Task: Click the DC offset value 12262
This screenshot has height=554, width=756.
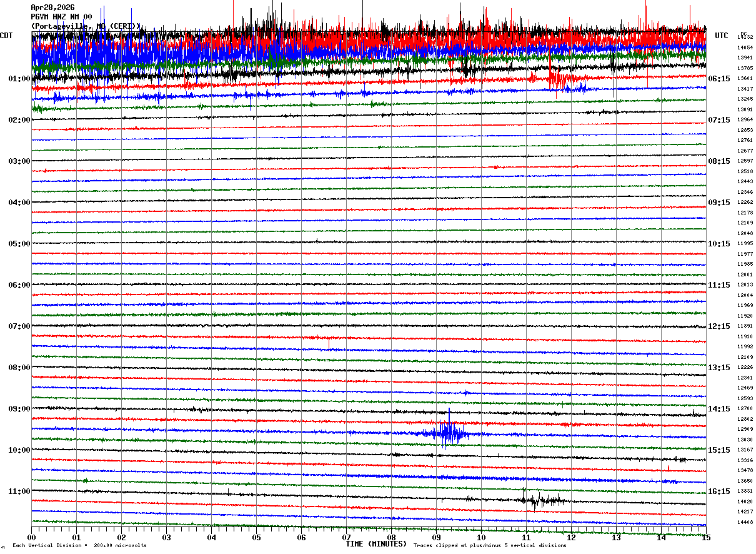Action: (x=745, y=203)
